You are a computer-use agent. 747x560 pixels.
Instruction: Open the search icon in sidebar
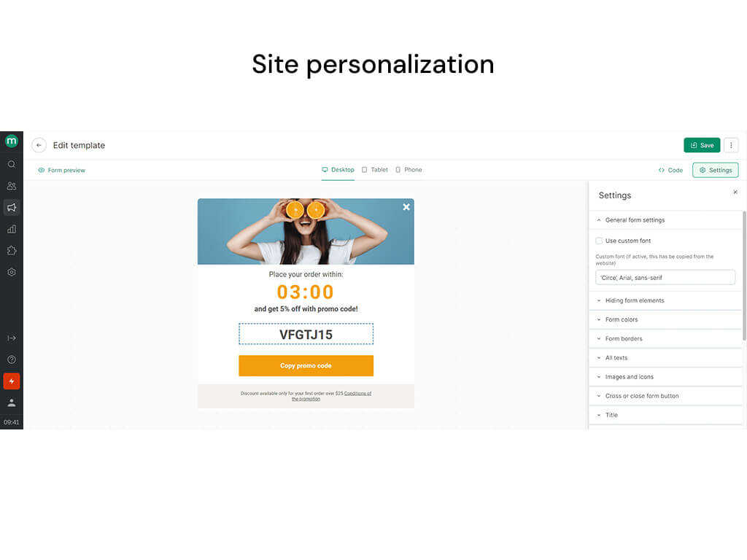(12, 164)
